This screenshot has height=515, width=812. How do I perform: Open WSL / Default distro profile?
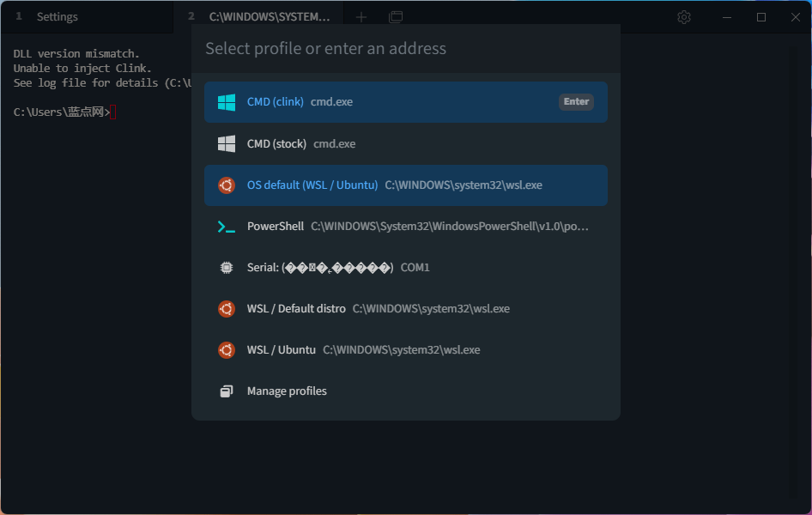tap(405, 309)
